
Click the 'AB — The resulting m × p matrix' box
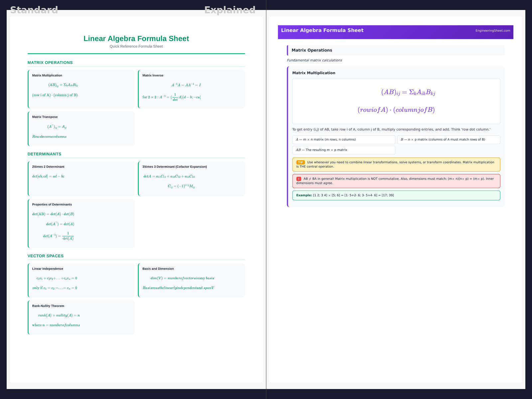click(344, 150)
